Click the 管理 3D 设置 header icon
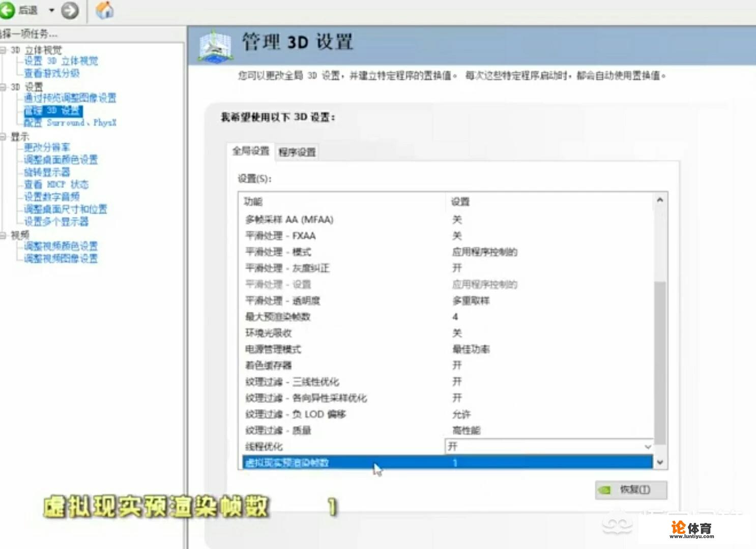 tap(216, 47)
